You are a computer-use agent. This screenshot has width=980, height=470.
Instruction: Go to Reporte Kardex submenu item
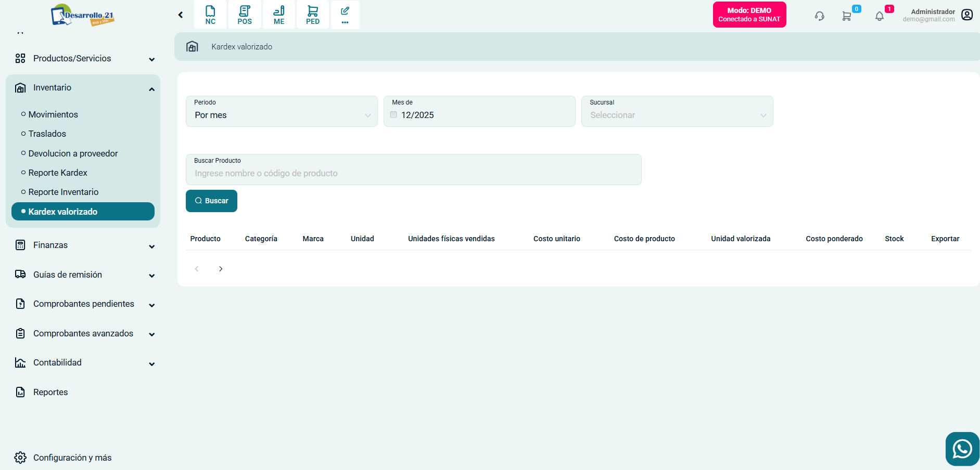coord(58,173)
